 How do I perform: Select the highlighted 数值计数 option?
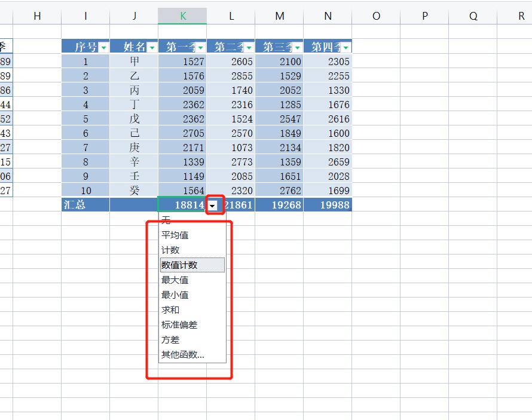pyautogui.click(x=175, y=265)
